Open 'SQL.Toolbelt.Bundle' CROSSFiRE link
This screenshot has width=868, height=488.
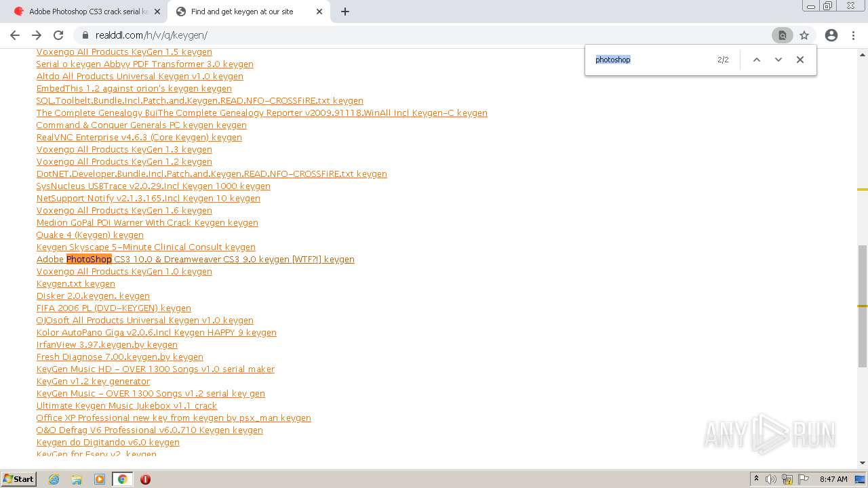[x=200, y=101]
